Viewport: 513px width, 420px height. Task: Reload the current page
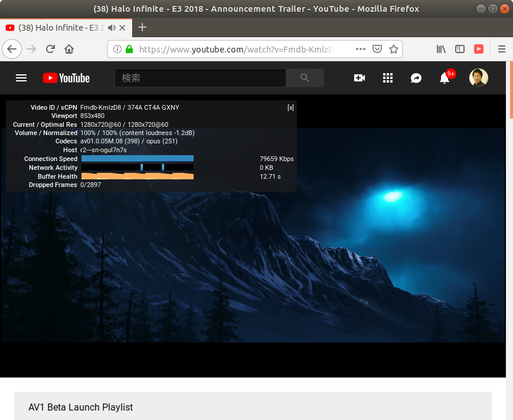click(x=50, y=49)
